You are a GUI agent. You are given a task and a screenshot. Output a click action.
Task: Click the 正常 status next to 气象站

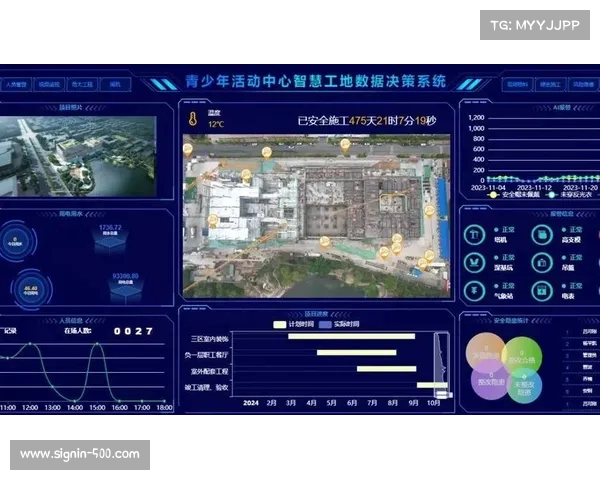click(x=505, y=286)
